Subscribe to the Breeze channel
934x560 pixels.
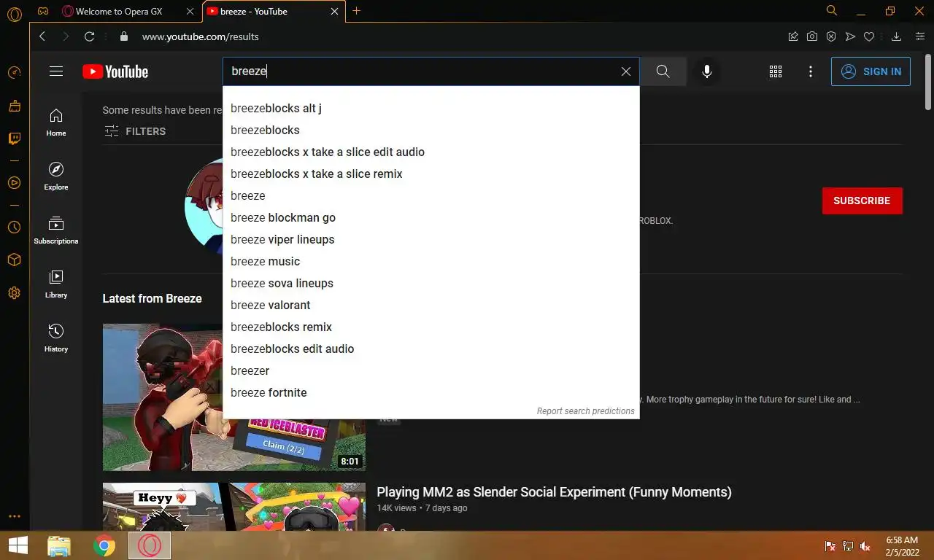click(862, 201)
